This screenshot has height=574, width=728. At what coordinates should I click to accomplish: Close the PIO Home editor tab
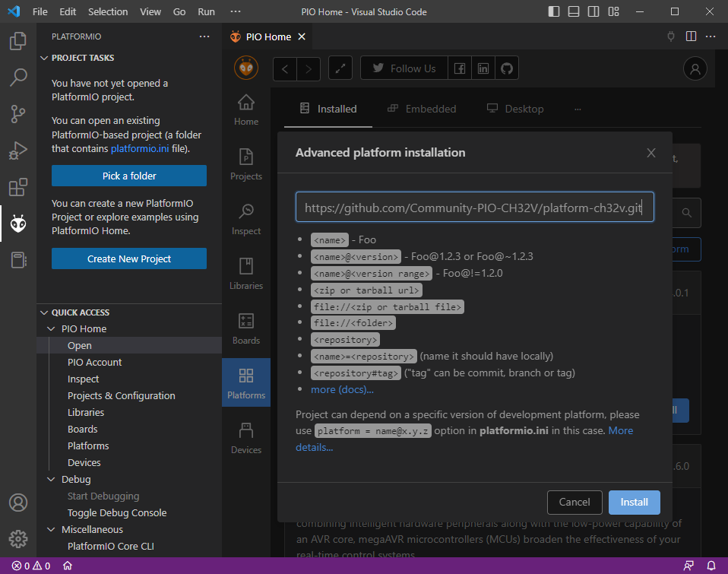302,36
